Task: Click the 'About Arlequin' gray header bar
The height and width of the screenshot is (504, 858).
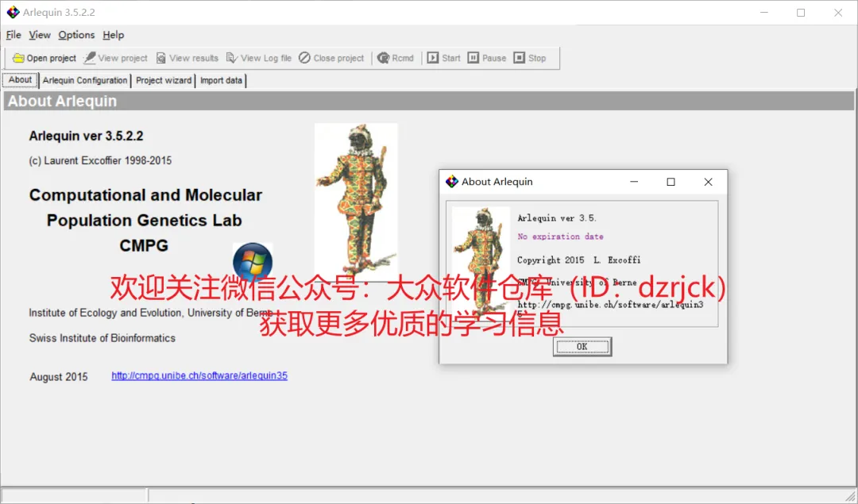Action: (x=428, y=101)
